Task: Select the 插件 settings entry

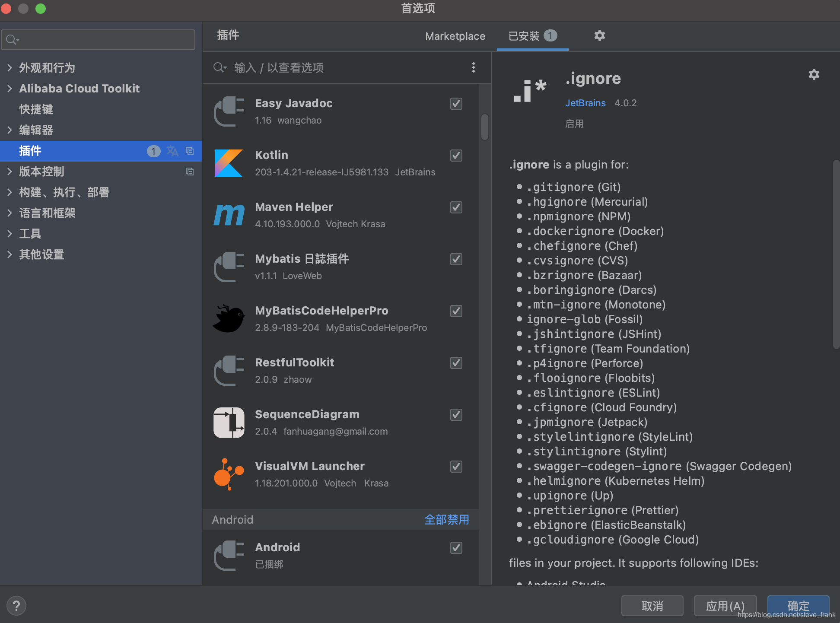Action: click(x=101, y=151)
